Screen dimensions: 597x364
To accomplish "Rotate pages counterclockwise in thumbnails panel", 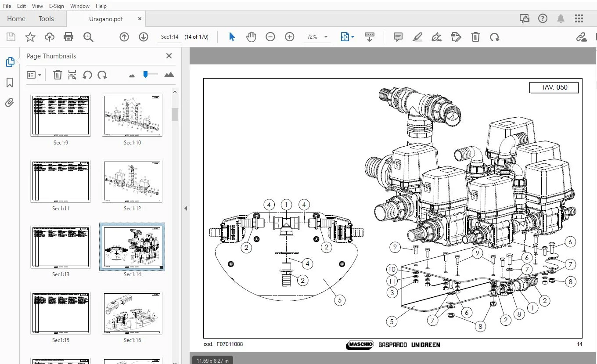I will tap(87, 75).
